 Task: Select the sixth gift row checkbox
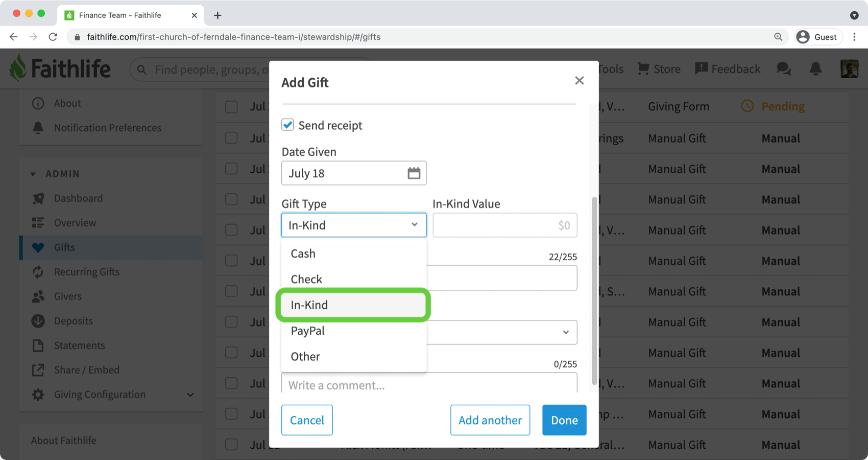coord(231,261)
